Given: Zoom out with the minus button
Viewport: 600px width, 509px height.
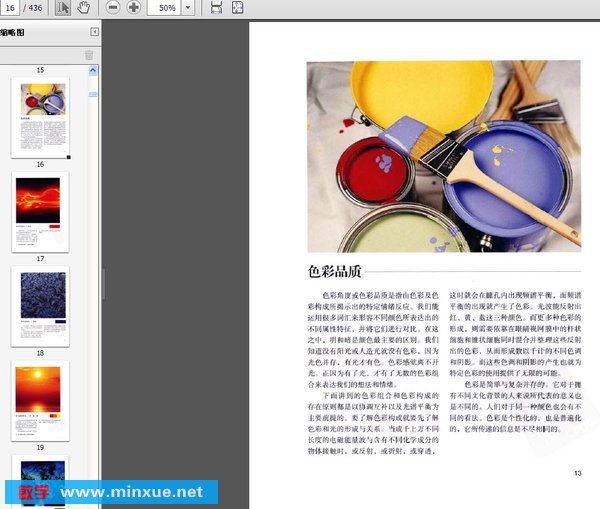Looking at the screenshot, I should pyautogui.click(x=112, y=7).
